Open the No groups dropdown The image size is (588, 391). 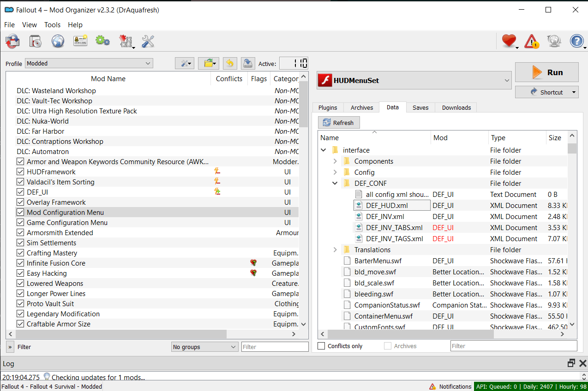(x=204, y=347)
